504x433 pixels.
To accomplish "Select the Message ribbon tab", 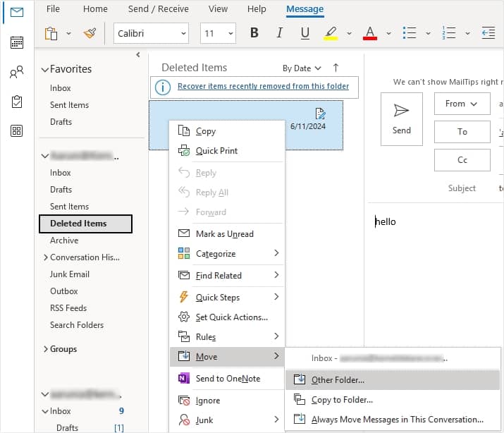I will pyautogui.click(x=305, y=9).
